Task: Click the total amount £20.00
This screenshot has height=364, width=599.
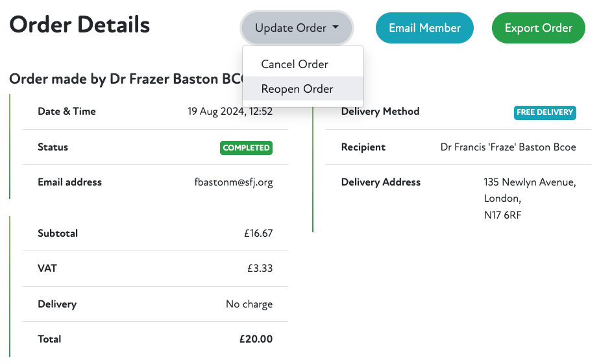Action: click(256, 339)
